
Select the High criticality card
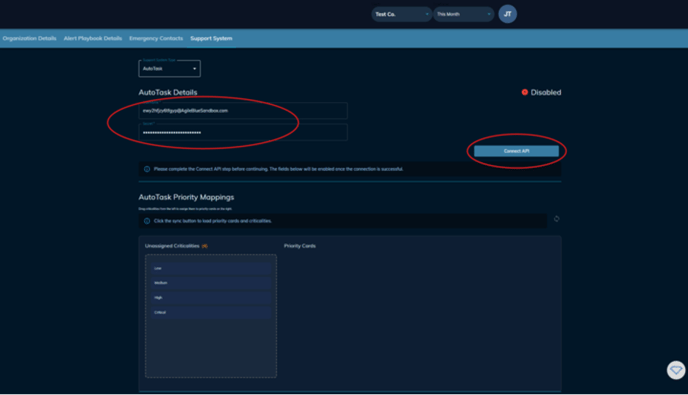click(211, 298)
